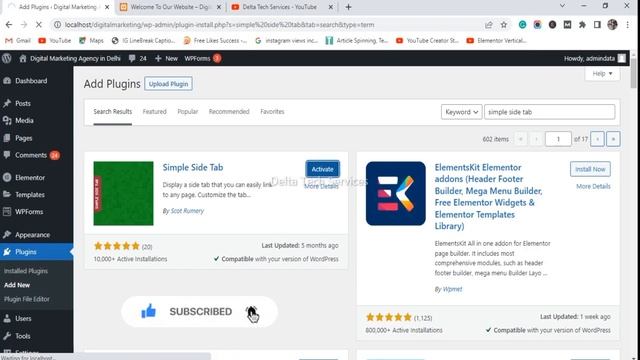The width and height of the screenshot is (640, 360).
Task: Click the page vertical scrollbar
Action: (x=633, y=73)
